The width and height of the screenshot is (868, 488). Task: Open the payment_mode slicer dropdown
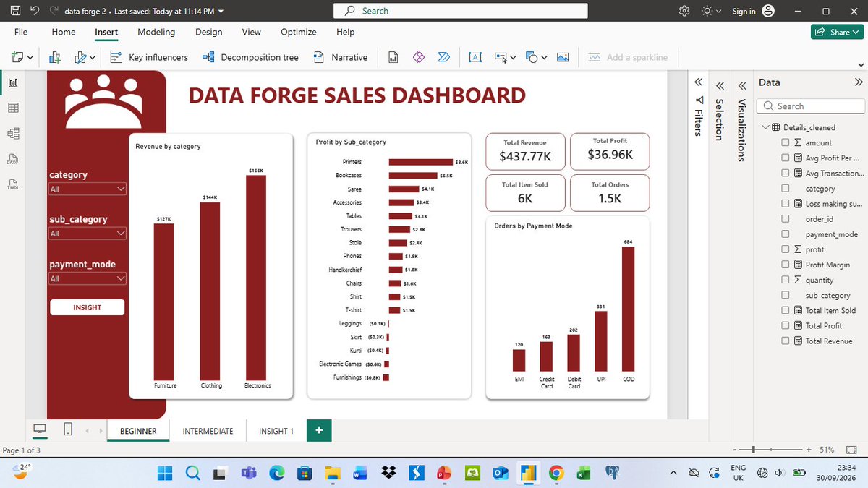click(x=88, y=278)
